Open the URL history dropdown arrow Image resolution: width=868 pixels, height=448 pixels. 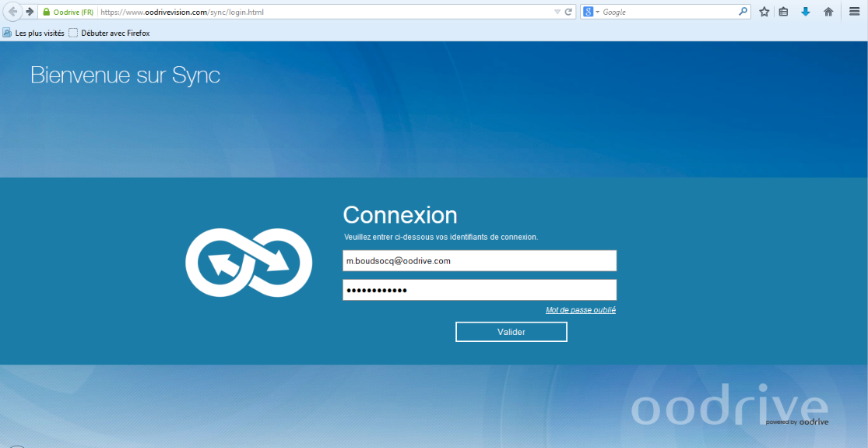557,12
